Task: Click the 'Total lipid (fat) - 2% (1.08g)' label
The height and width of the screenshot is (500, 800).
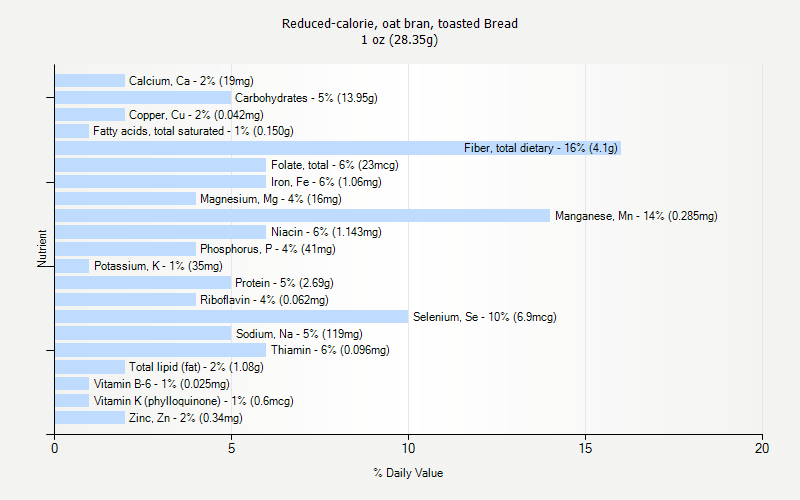Action: coord(196,367)
